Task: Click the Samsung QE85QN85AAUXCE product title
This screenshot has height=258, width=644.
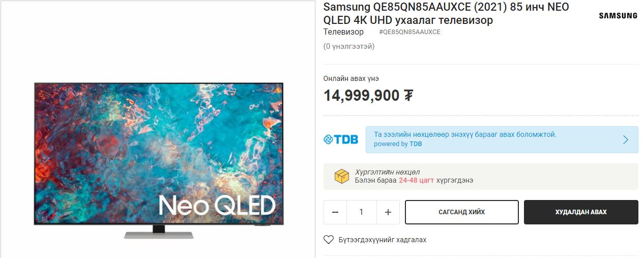Action: point(446,14)
